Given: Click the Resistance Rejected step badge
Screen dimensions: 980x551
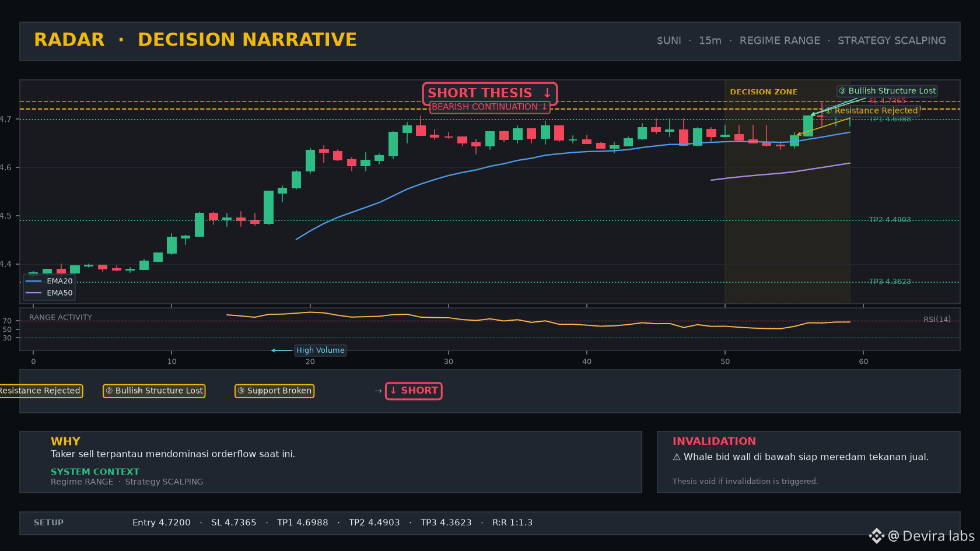Looking at the screenshot, I should (x=40, y=391).
